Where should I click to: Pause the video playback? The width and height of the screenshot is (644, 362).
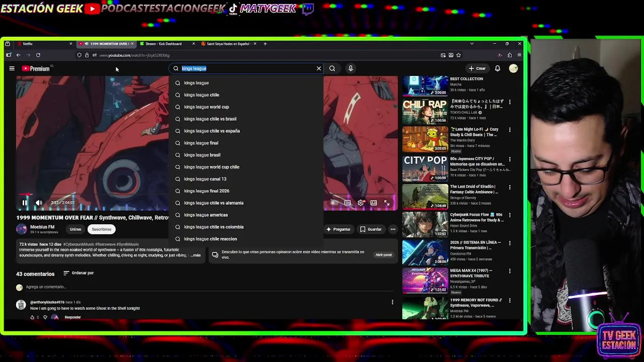pyautogui.click(x=24, y=203)
